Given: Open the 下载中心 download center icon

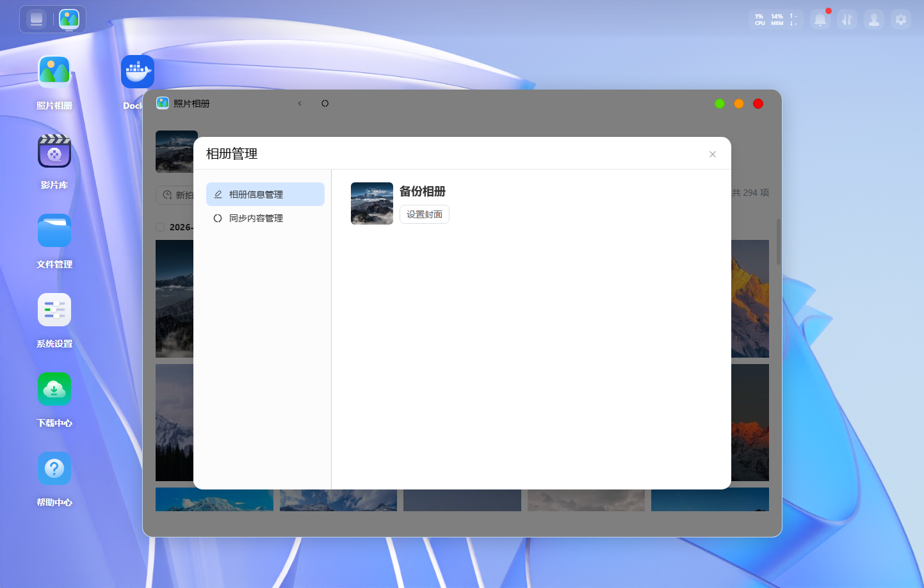Looking at the screenshot, I should pos(54,389).
